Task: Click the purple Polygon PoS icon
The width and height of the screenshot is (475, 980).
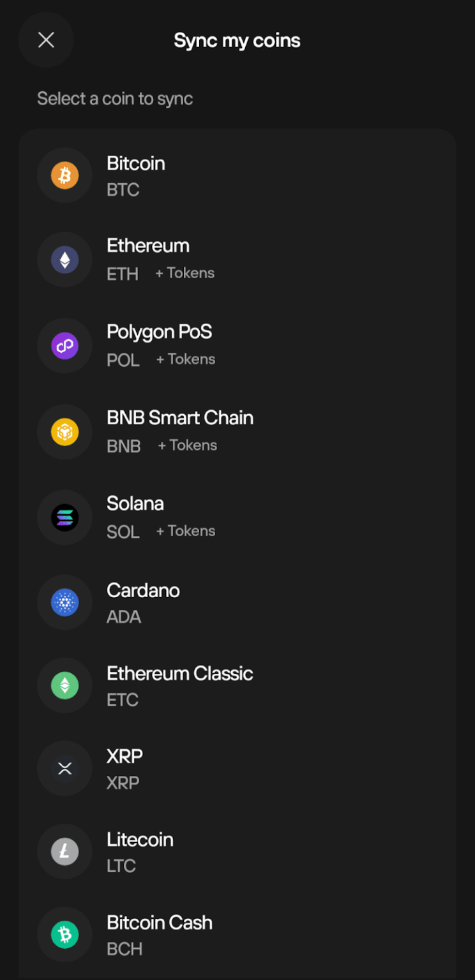Action: [x=64, y=346]
